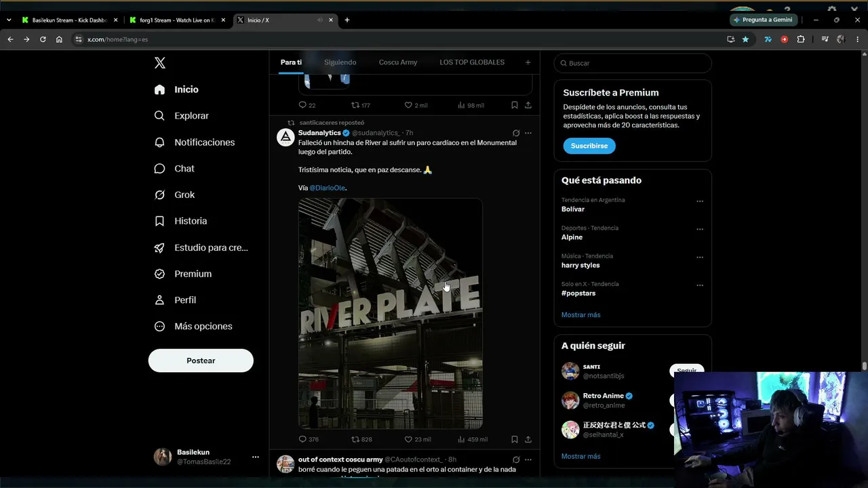
Task: Bookmark the post with 98 mil views
Action: click(x=515, y=105)
